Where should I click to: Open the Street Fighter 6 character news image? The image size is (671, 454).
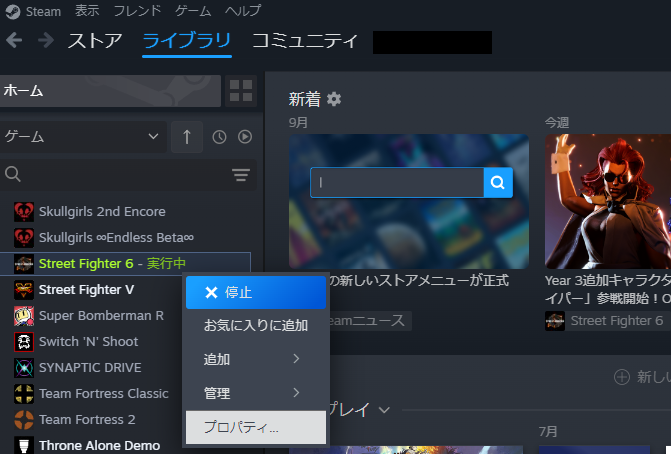608,202
